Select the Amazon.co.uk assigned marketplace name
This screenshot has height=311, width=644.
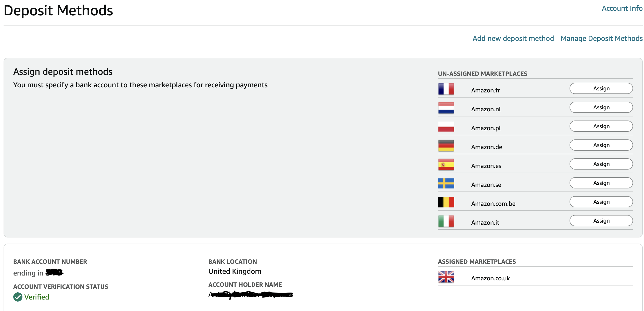[x=491, y=278]
